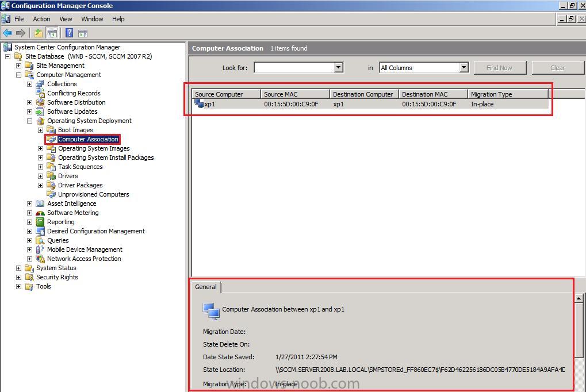The image size is (586, 392).
Task: Open the Action menu
Action: pos(41,19)
